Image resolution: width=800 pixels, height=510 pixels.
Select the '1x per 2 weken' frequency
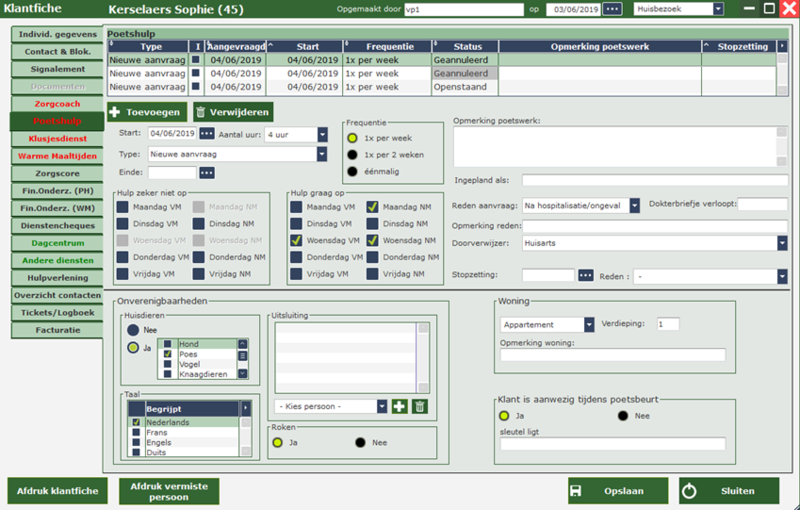coord(353,155)
